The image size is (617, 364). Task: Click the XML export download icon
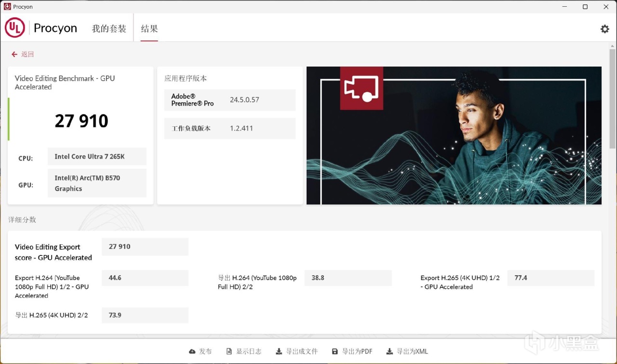[389, 351]
